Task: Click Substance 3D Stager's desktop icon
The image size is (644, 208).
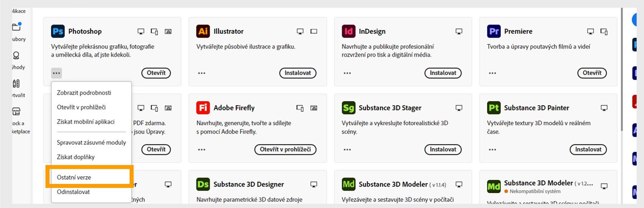Action: pyautogui.click(x=459, y=108)
